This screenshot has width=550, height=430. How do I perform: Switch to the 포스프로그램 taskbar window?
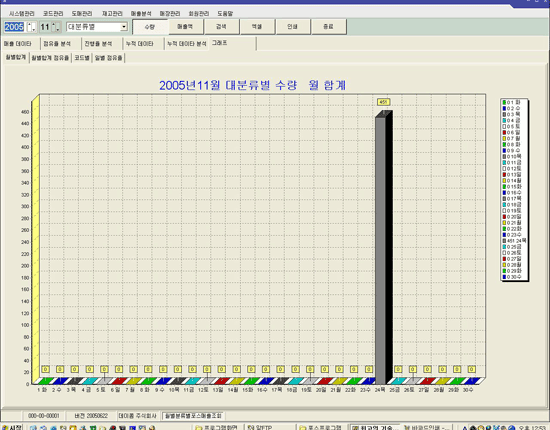coord(321,427)
